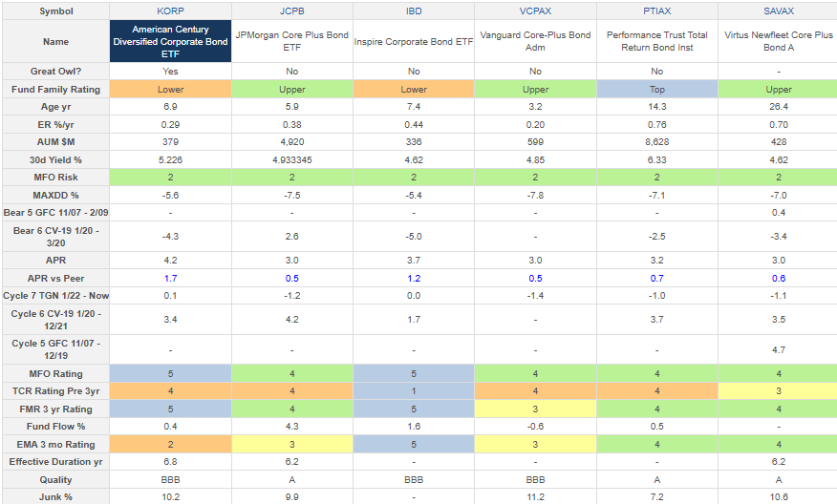Select Performance Trust Total Return Bond name
This screenshot has width=837, height=504.
(x=657, y=42)
